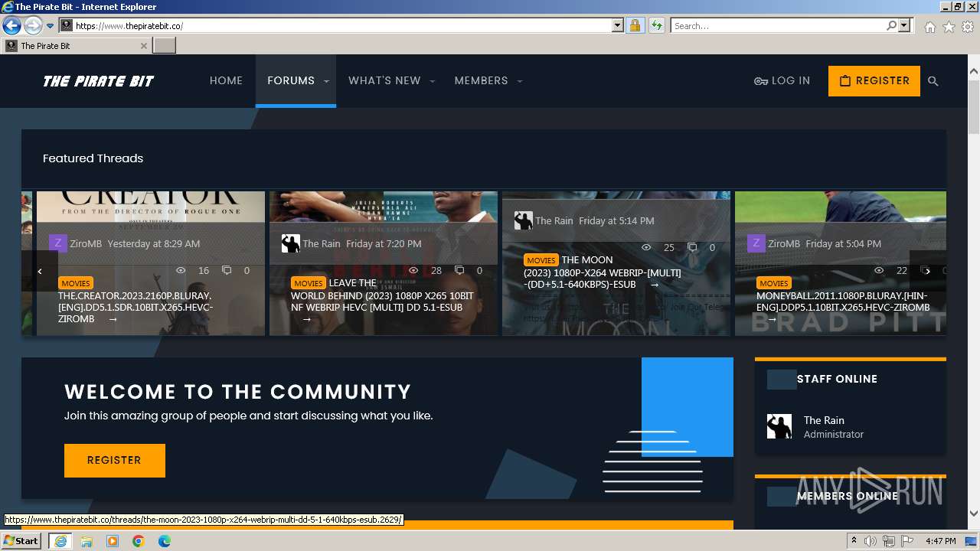Click 'Friday at 7:20 PM' timestamp
The image size is (980, 551).
tap(384, 243)
